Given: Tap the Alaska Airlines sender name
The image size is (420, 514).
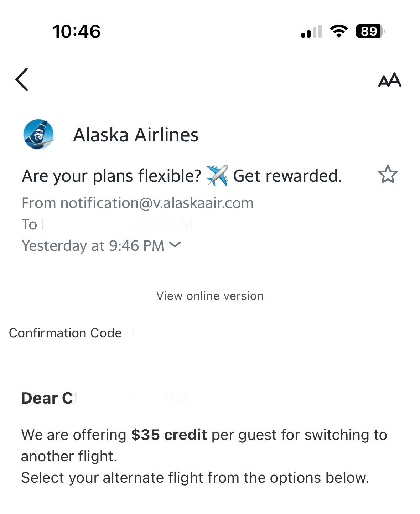Looking at the screenshot, I should [136, 135].
